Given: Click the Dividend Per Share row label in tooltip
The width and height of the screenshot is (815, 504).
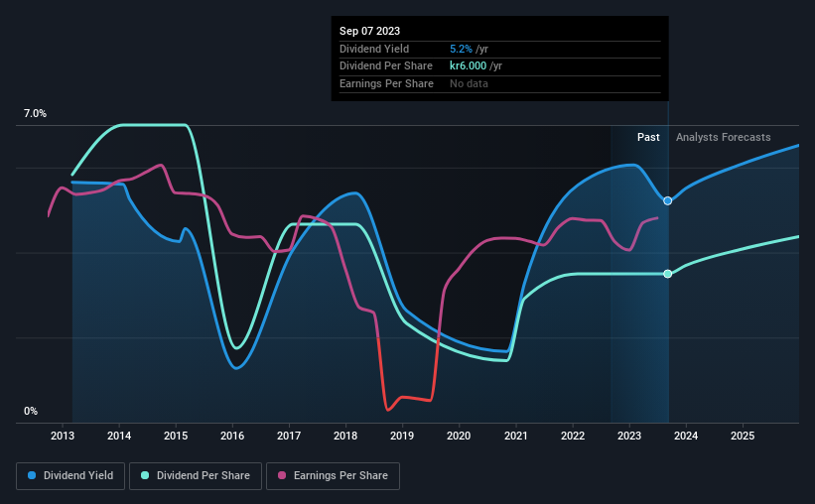Looking at the screenshot, I should click(386, 66).
